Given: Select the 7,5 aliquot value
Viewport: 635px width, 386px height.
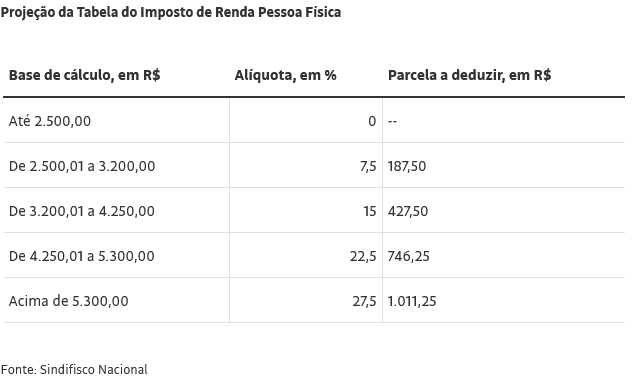Looking at the screenshot, I should pyautogui.click(x=368, y=166).
